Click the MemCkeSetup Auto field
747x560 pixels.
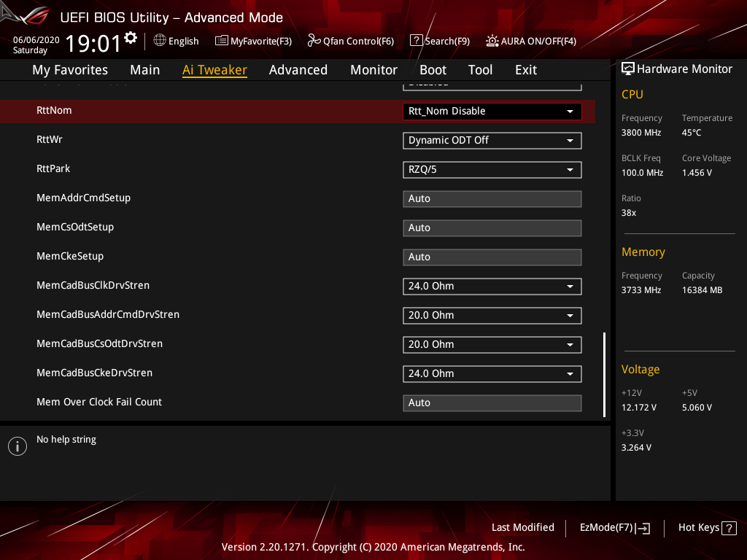click(x=492, y=257)
